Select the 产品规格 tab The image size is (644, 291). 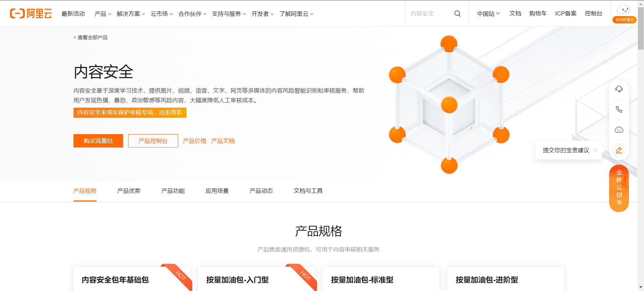[85, 191]
